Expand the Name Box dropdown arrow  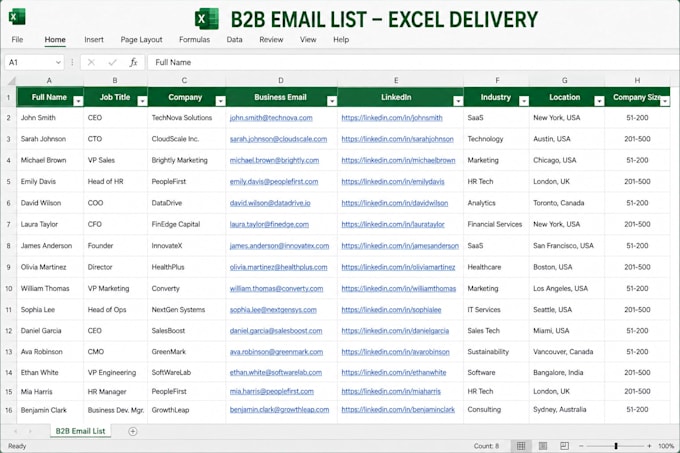[x=58, y=62]
